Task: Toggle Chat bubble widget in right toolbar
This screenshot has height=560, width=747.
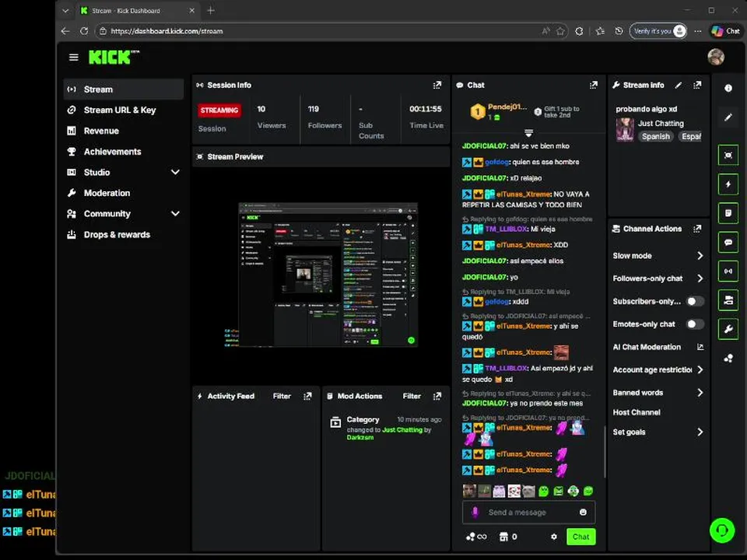Action: [728, 242]
